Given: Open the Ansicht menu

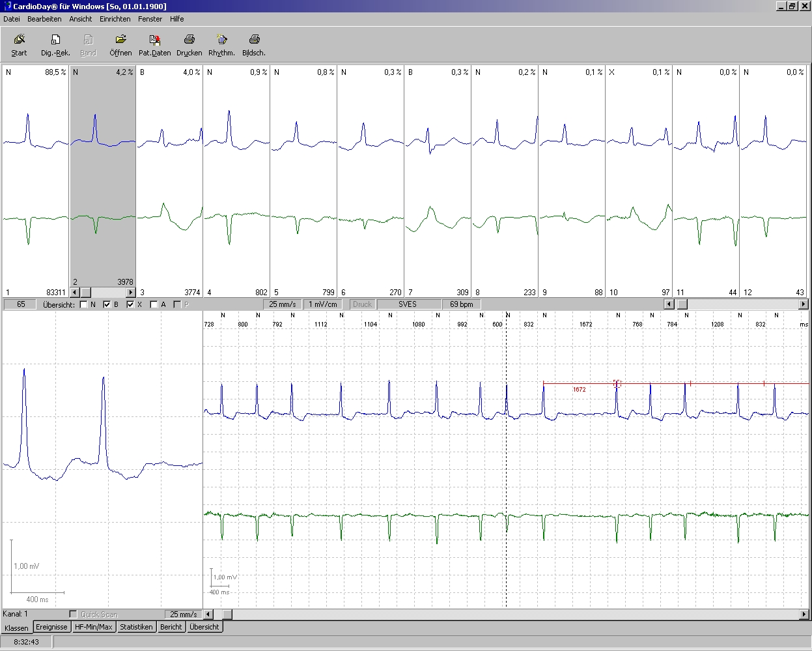Looking at the screenshot, I should tap(81, 19).
